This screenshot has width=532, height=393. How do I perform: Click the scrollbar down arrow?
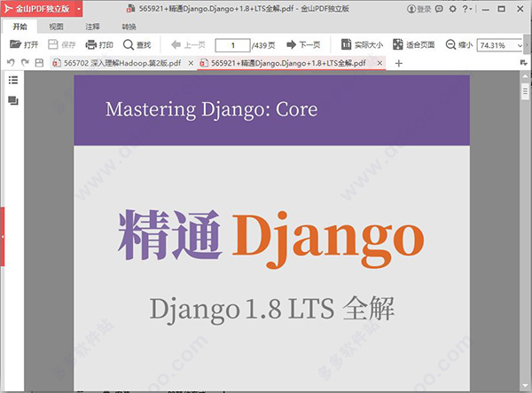[x=525, y=386]
